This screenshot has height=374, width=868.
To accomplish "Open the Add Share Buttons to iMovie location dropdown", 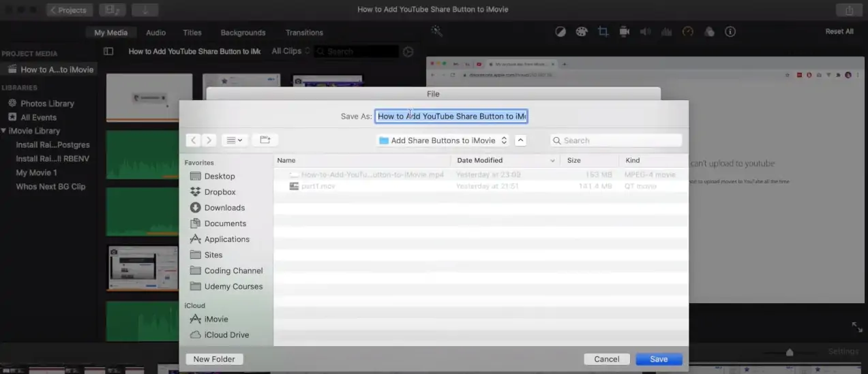I will (443, 140).
